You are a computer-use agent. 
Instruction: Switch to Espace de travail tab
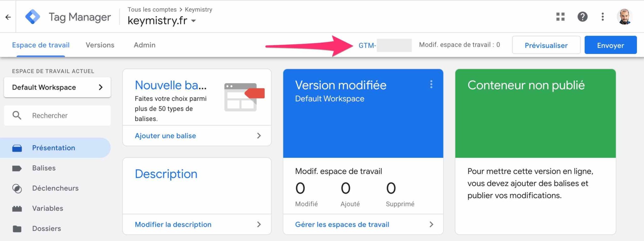tap(41, 45)
